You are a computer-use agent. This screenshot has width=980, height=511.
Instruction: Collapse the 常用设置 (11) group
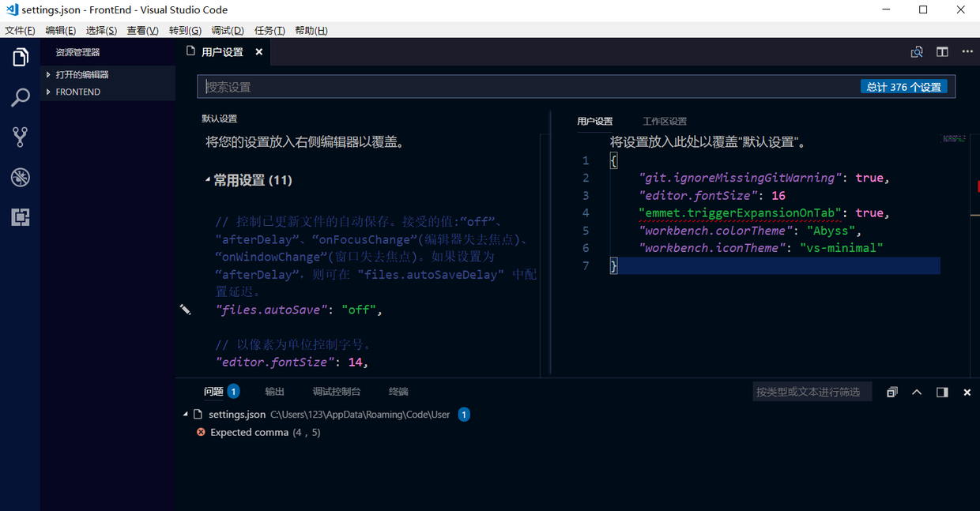click(x=208, y=180)
